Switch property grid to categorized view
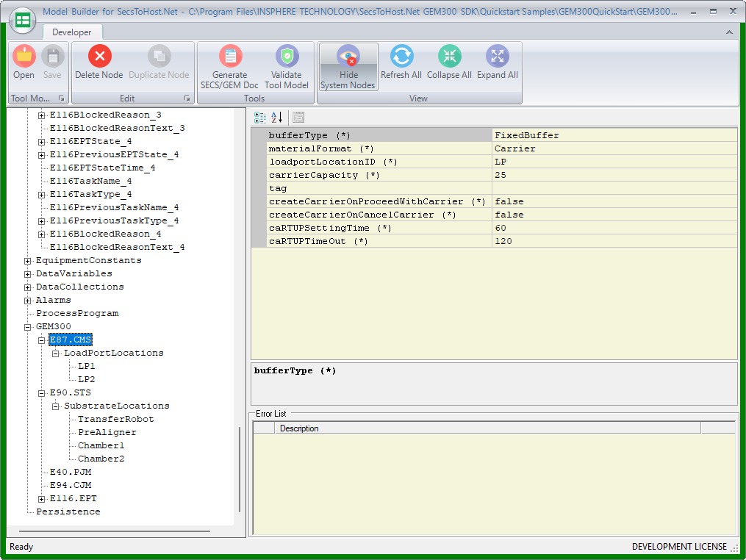Viewport: 746px width, 560px height. click(x=260, y=117)
